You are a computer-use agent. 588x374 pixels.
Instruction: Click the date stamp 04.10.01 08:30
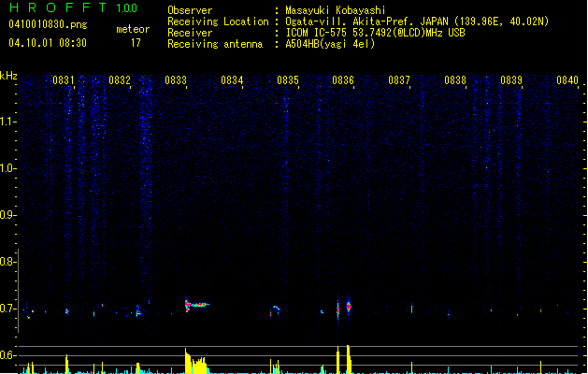click(48, 43)
